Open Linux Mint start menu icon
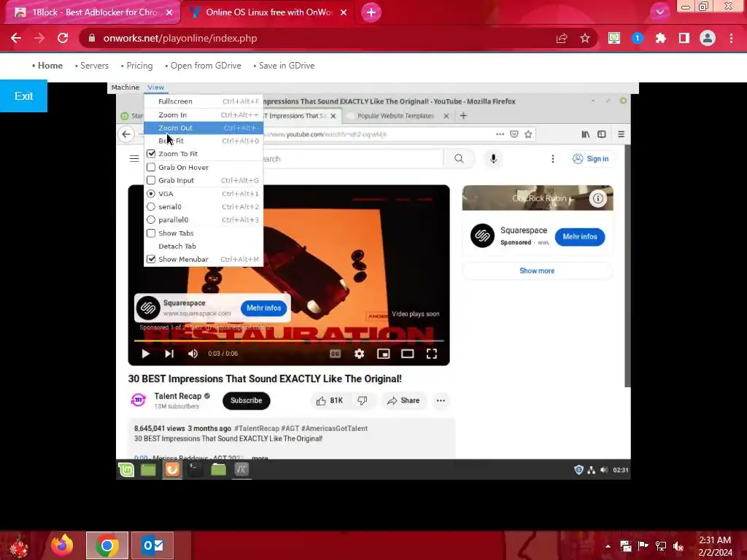 click(126, 470)
